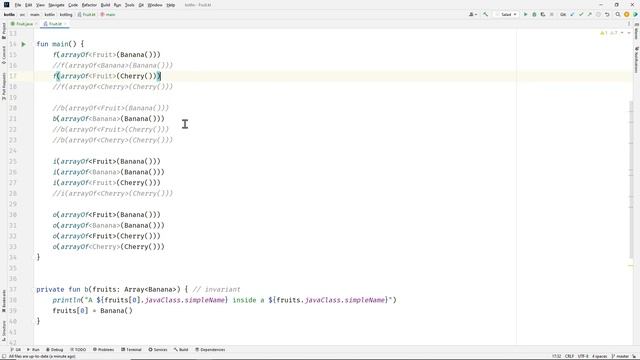Click the Stop toolbar icon
This screenshot has width=640, height=360.
[x=552, y=15]
